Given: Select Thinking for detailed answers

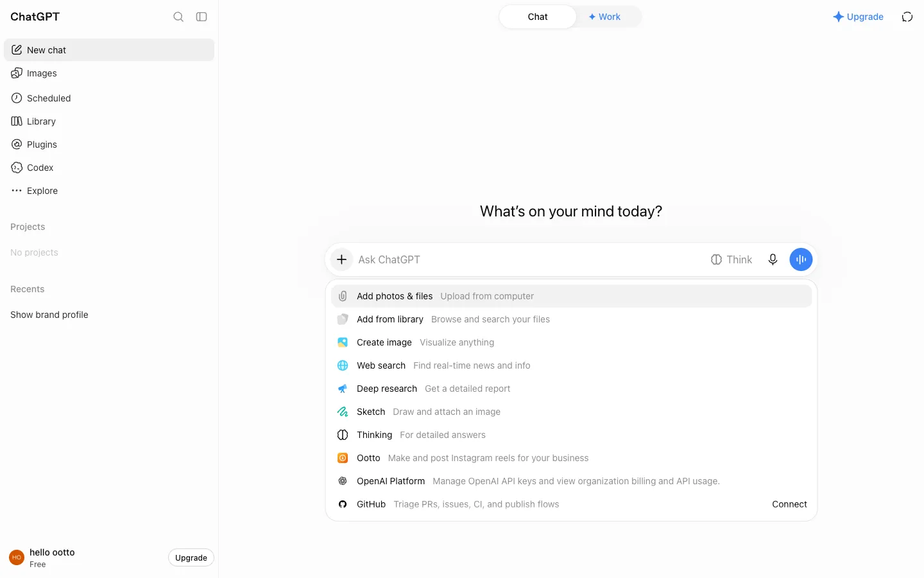Looking at the screenshot, I should point(571,435).
